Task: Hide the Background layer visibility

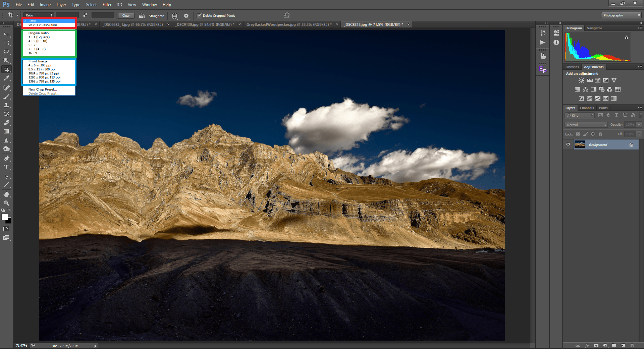Action: [568, 144]
